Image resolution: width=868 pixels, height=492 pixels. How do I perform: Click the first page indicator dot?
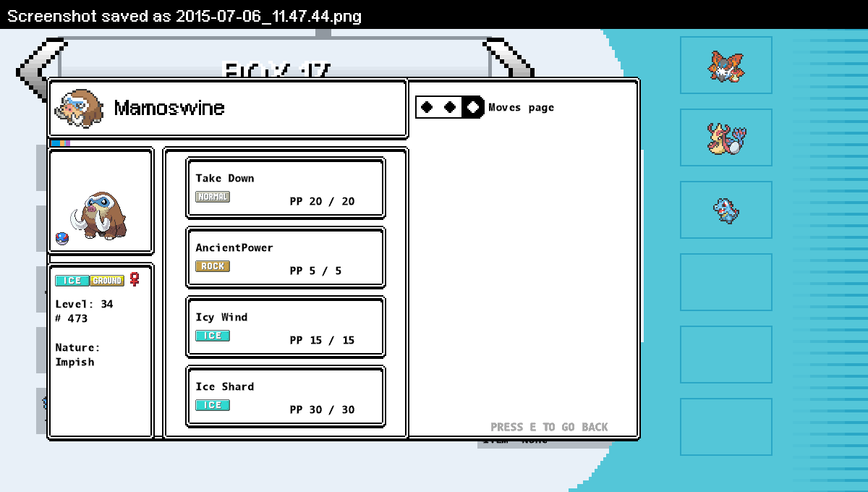point(427,107)
